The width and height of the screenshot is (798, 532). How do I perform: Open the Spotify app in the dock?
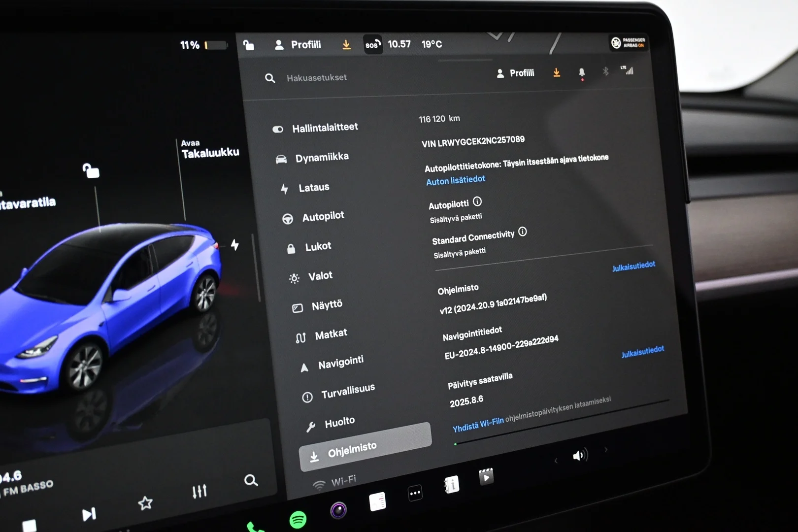(x=298, y=520)
